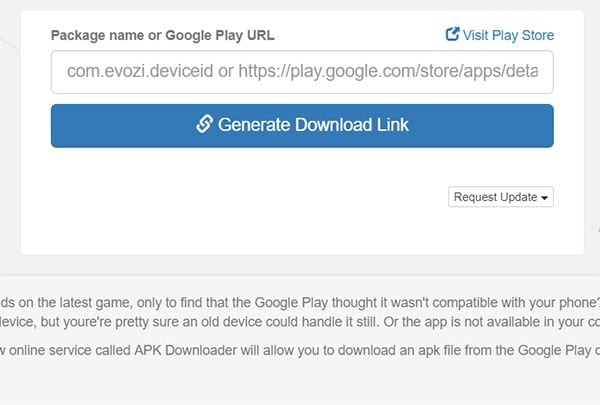
Task: Click the 'Play Store' words in the top link
Action: [523, 35]
